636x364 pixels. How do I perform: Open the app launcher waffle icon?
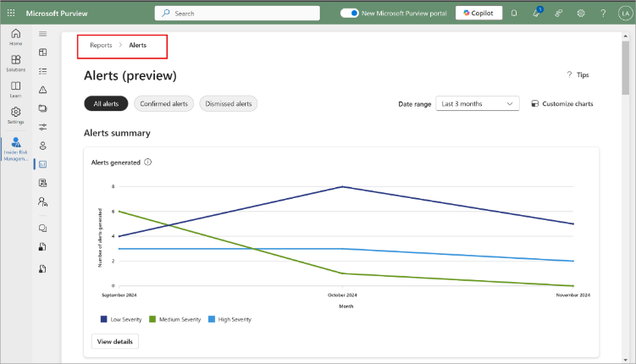click(11, 13)
